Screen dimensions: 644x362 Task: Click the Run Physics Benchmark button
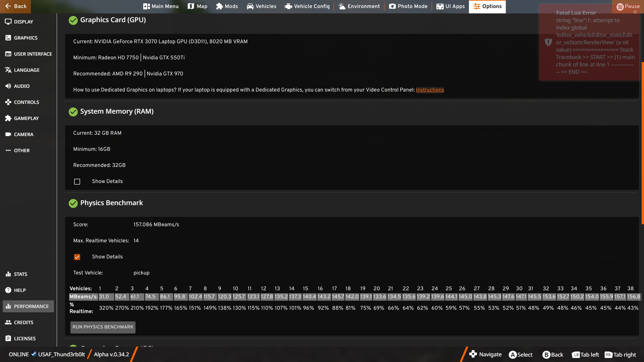(x=103, y=327)
